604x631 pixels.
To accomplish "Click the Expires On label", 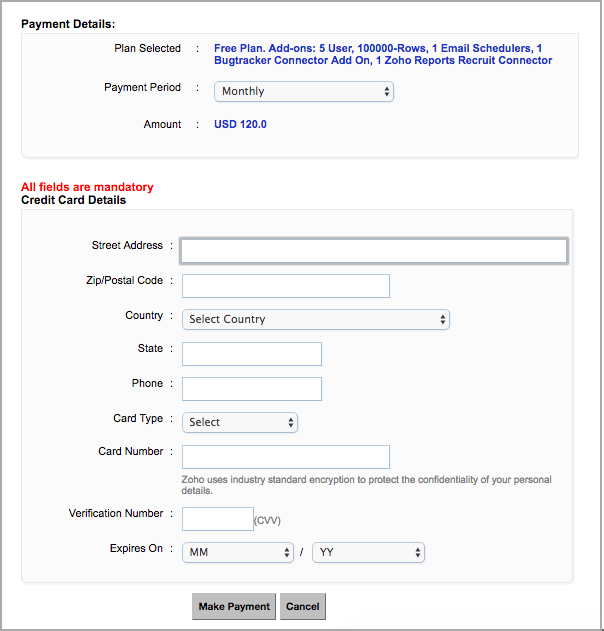I will tap(136, 549).
